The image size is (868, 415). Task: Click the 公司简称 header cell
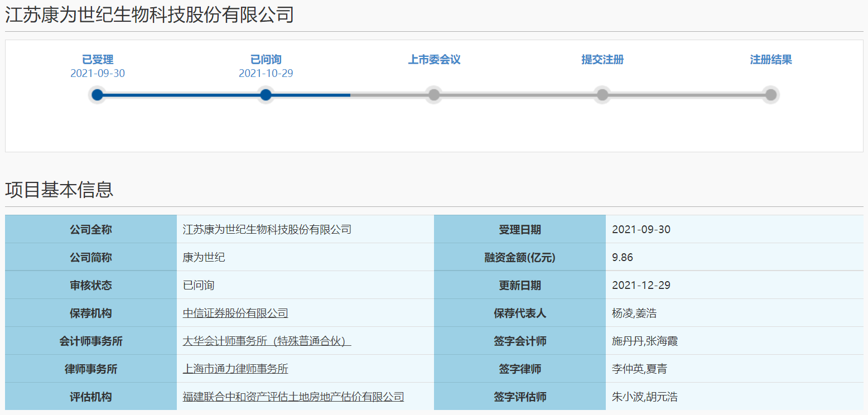[91, 257]
